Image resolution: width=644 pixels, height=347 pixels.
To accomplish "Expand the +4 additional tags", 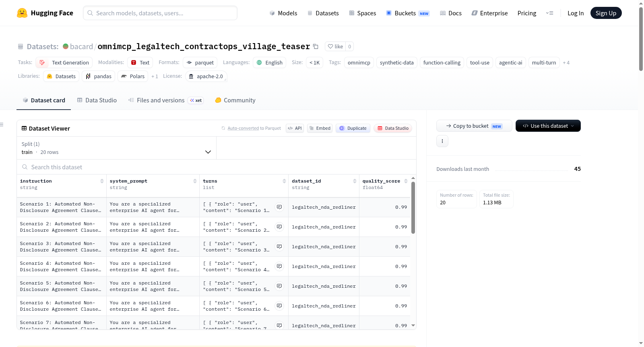I will pos(566,62).
